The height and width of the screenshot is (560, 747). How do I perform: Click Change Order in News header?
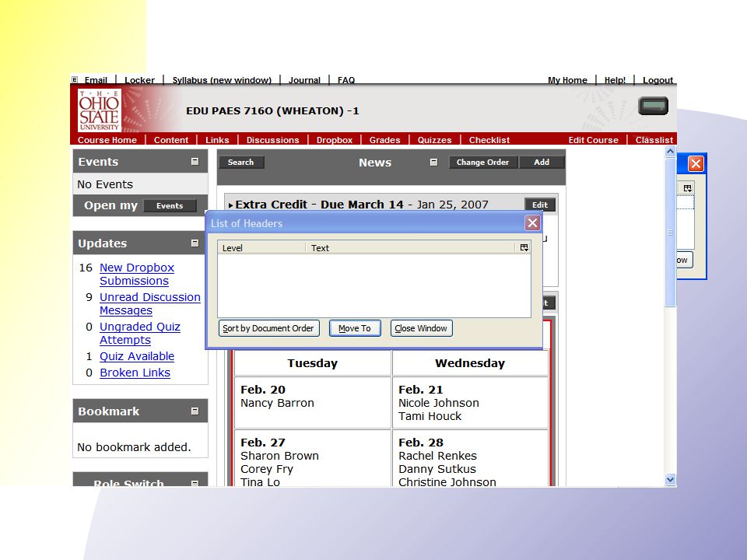pos(482,163)
